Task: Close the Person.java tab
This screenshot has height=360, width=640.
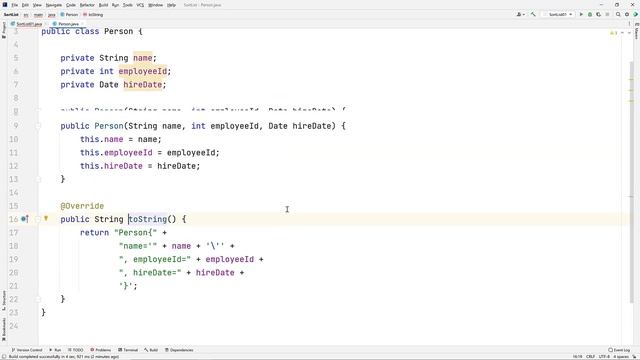Action: 83,24
